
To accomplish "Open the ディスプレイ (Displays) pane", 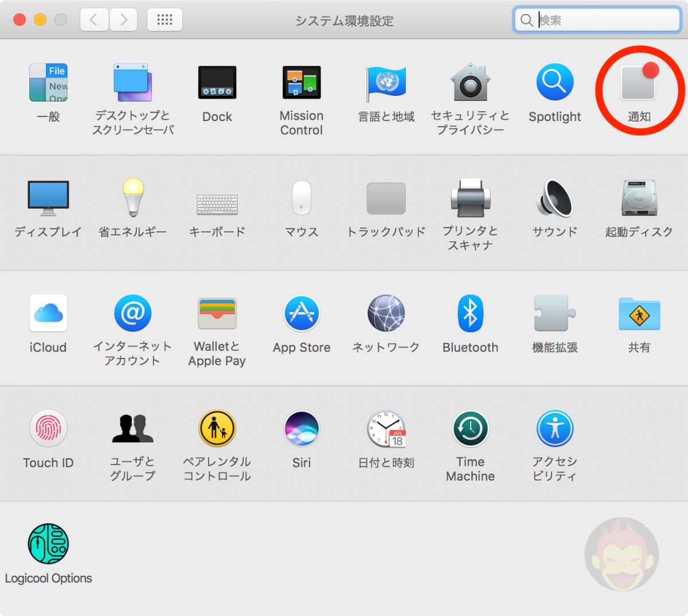I will point(48,198).
